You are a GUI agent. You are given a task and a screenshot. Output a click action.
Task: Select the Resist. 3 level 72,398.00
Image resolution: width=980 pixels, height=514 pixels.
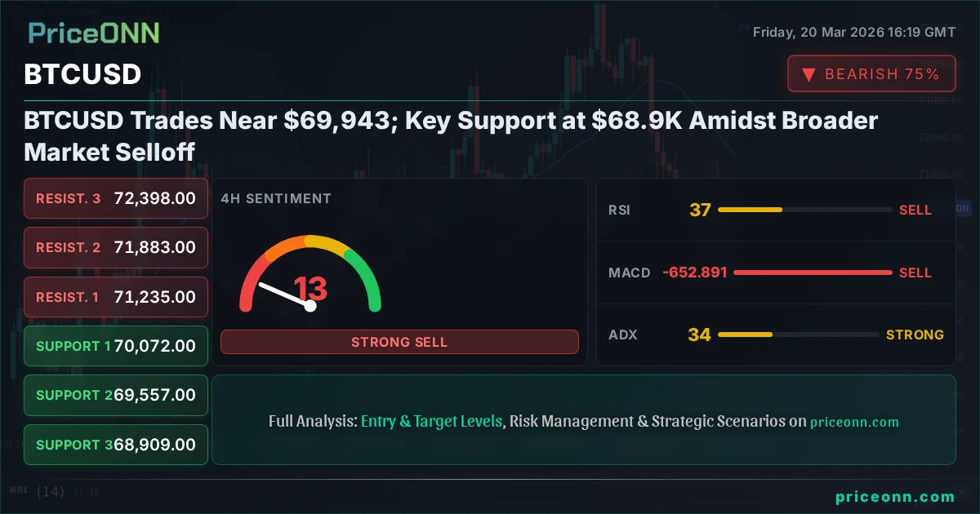tap(116, 198)
